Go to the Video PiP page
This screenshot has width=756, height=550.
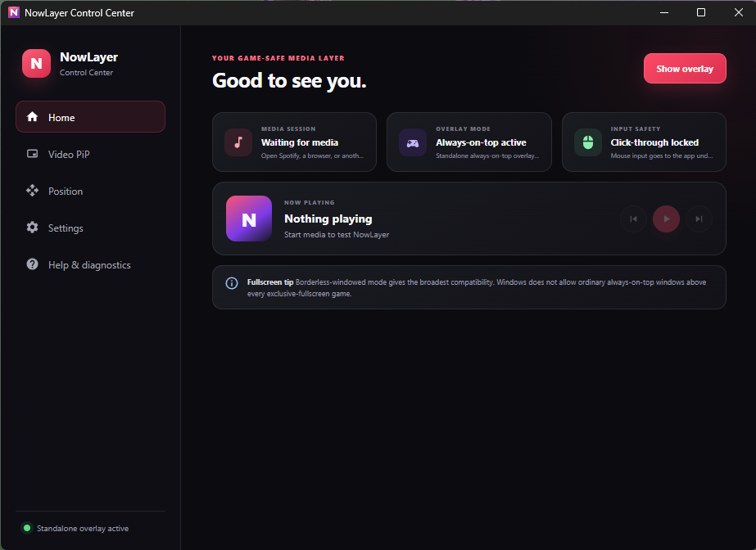coord(90,154)
